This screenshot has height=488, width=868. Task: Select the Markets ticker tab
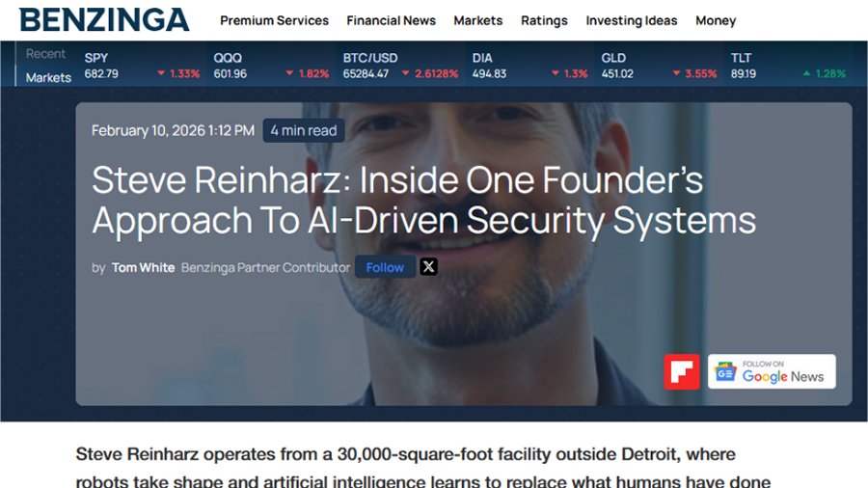[48, 77]
